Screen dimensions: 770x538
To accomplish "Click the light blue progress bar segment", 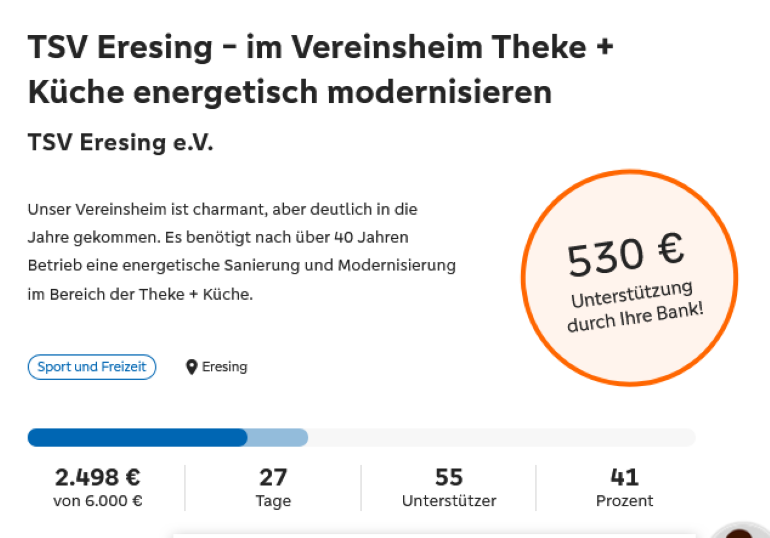I will tap(277, 437).
